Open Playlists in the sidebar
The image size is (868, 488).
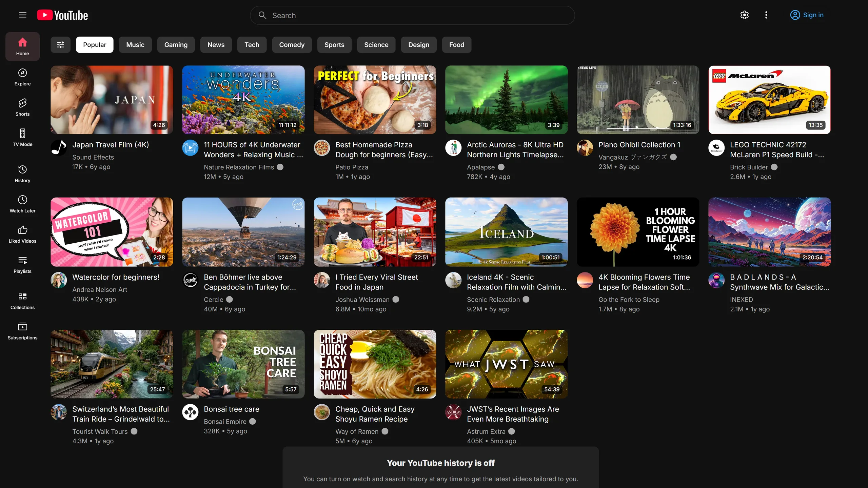22,264
